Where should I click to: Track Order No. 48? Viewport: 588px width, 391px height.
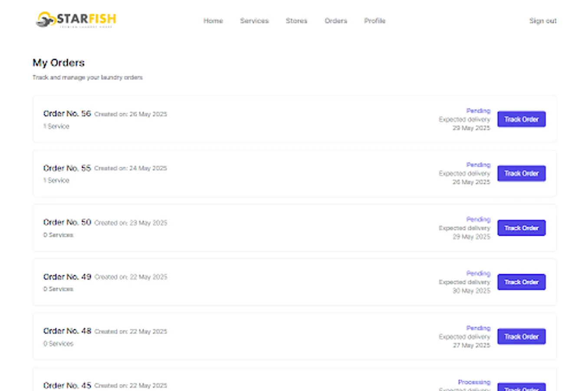[x=521, y=336]
